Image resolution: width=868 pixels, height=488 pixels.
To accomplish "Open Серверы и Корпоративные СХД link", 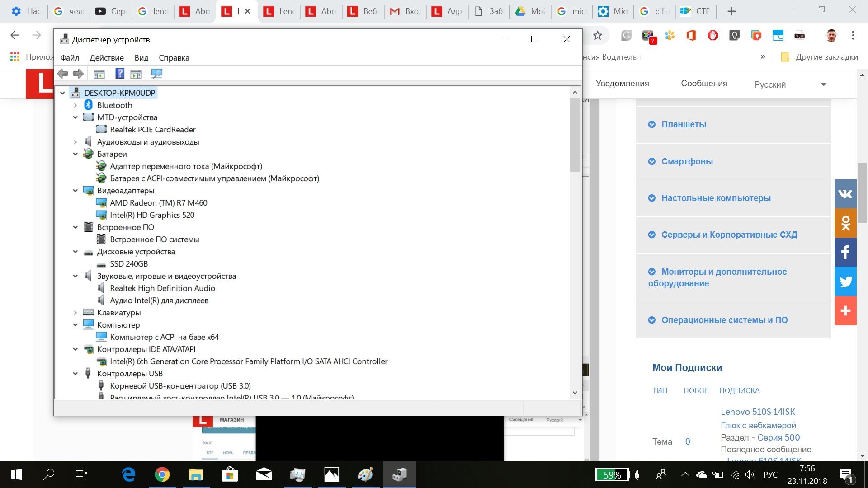I will point(729,235).
